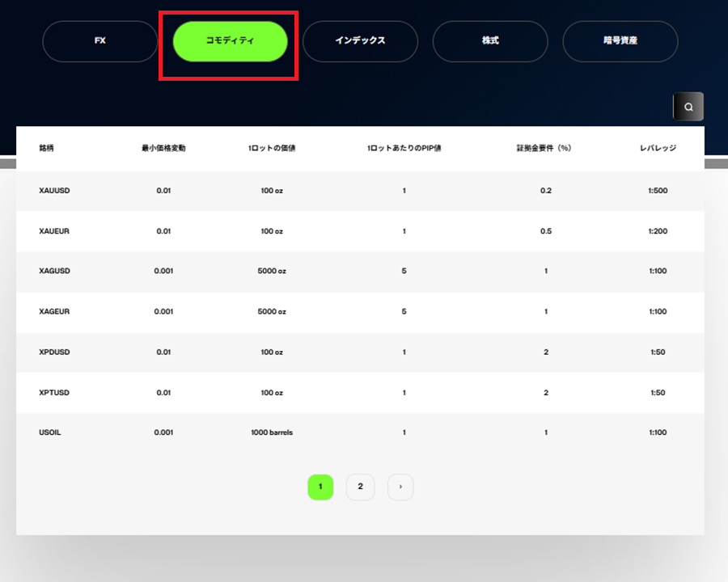Screen dimensions: 728x582
Task: Open the 株式 tab
Action: [490, 41]
